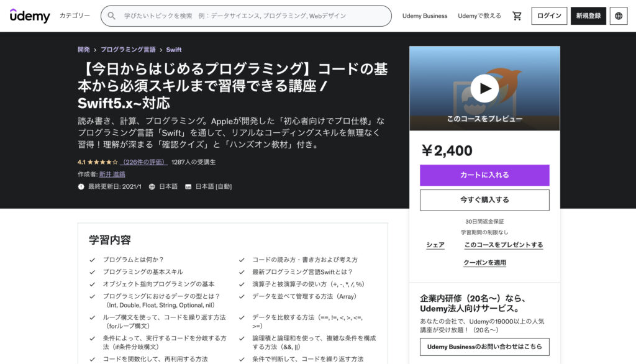Image resolution: width=636 pixels, height=364 pixels.
Task: Open instructor 新井 進鎬 profile link
Action: point(112,174)
